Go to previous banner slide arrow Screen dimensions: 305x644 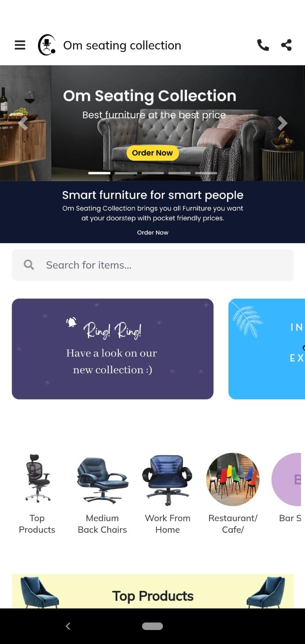[23, 123]
